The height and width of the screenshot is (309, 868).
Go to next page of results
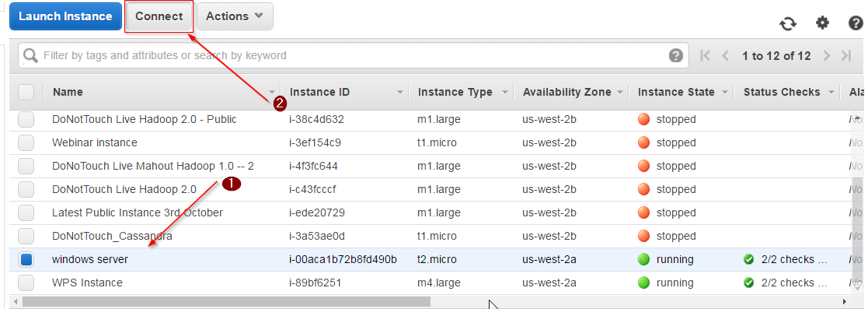827,55
